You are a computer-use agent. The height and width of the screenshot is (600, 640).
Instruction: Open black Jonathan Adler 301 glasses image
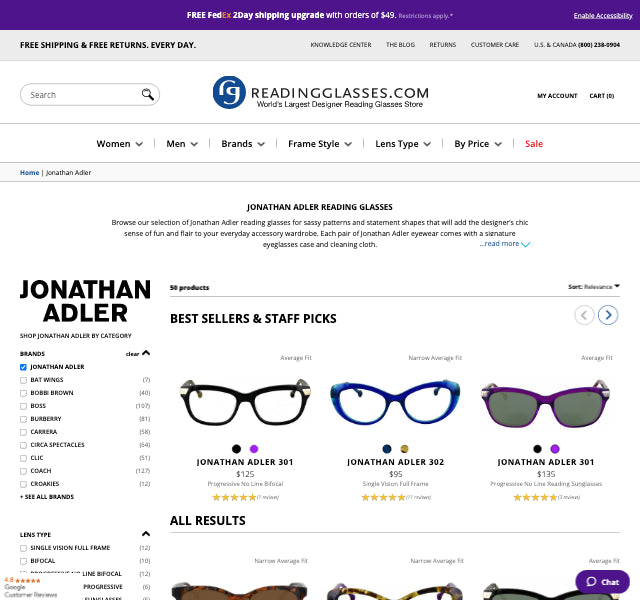(245, 402)
